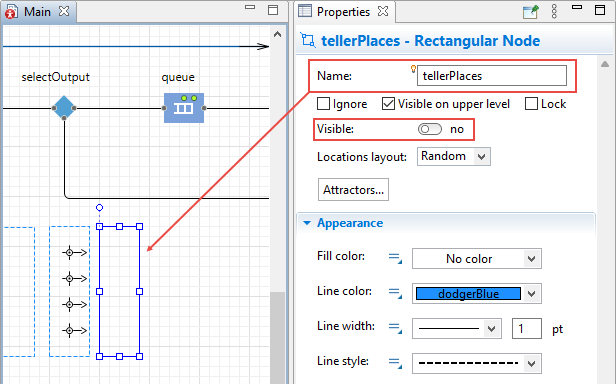Screen dimensions: 616x384
Task: Maximize the Main editor view
Action: [x=273, y=10]
